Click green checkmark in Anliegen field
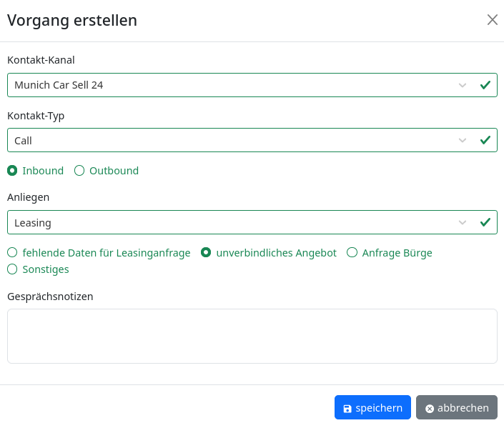This screenshot has height=428, width=504. tap(485, 222)
